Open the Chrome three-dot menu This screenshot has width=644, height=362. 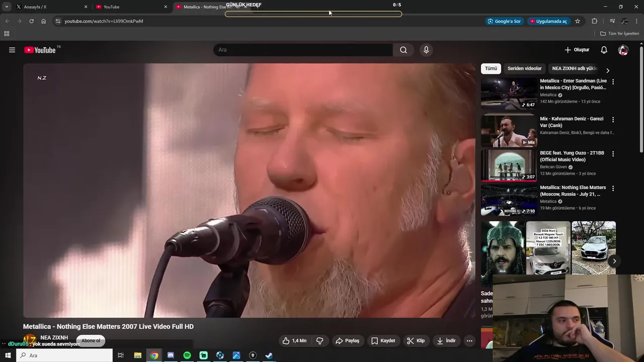point(637,21)
